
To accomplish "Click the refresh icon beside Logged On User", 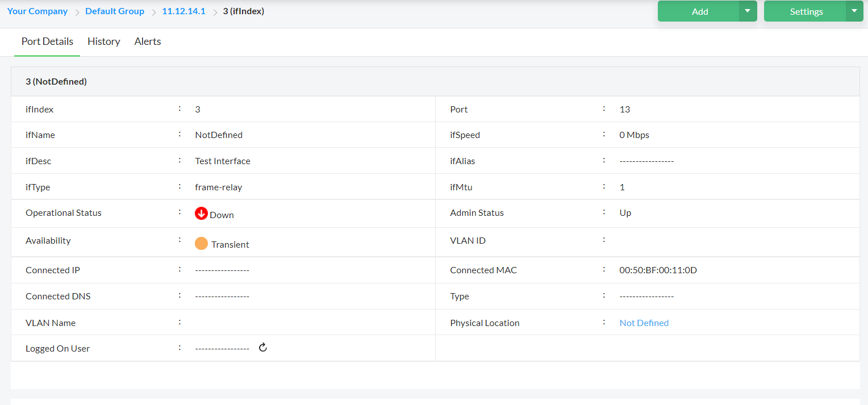I will pyautogui.click(x=263, y=348).
